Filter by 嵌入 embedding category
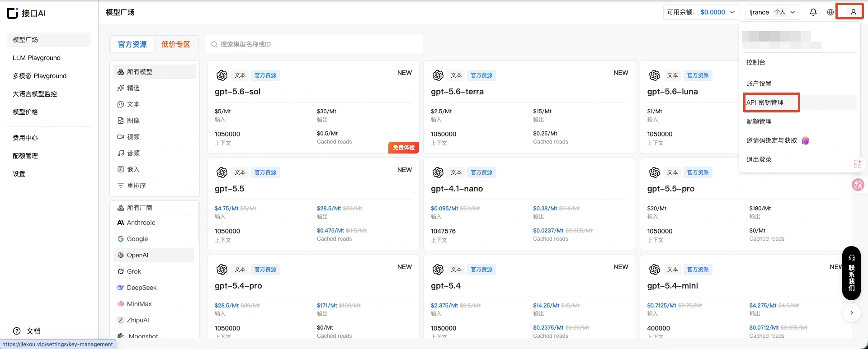The image size is (868, 349). [x=155, y=169]
